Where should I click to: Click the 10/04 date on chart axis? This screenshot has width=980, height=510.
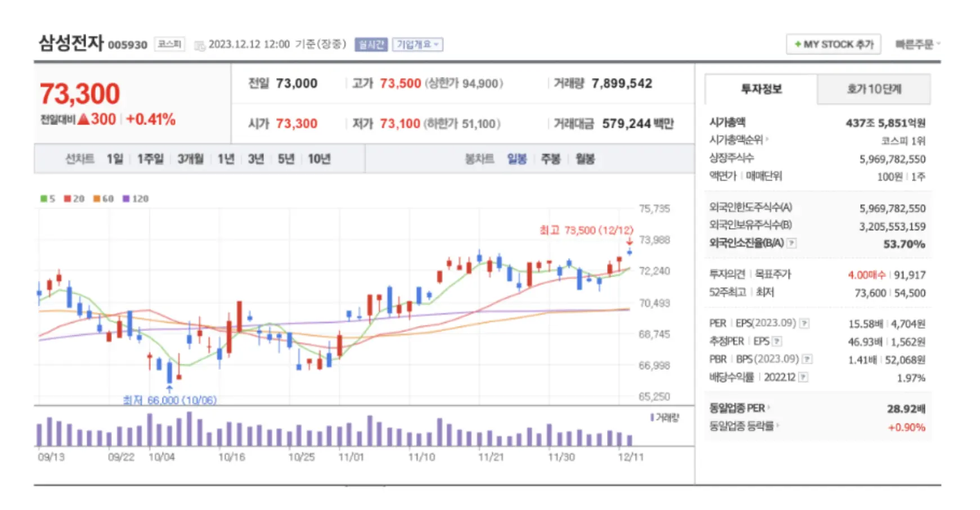(x=161, y=457)
